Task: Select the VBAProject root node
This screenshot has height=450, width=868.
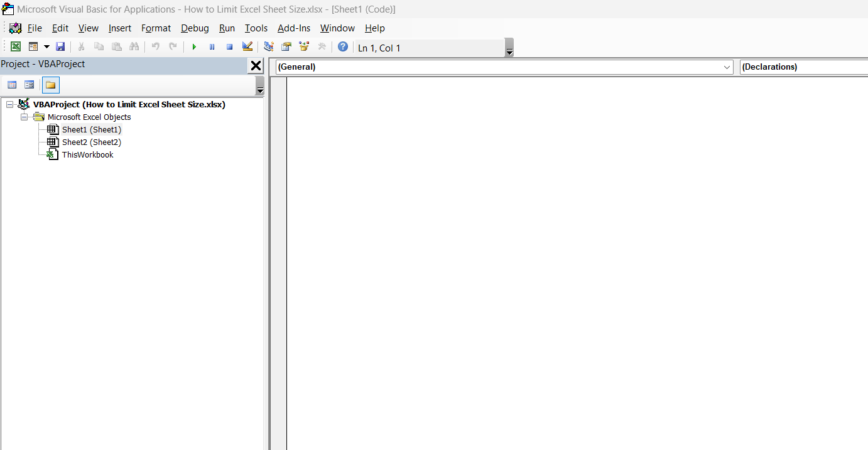Action: (129, 104)
